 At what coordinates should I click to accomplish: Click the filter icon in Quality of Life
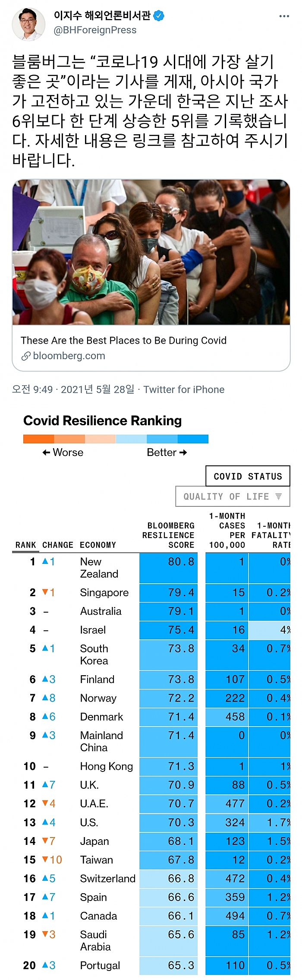click(x=279, y=496)
